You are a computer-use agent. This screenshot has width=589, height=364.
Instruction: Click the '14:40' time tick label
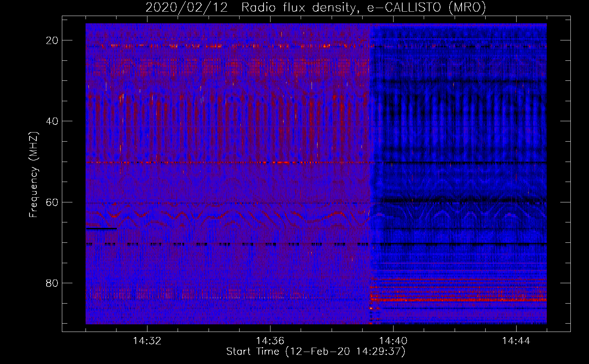tap(393, 341)
